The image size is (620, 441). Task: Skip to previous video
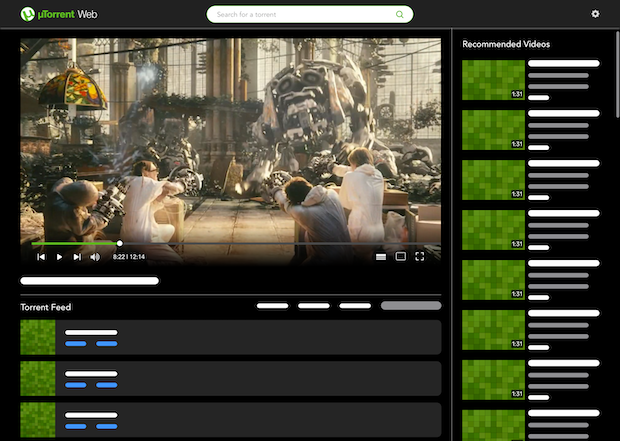[41, 257]
